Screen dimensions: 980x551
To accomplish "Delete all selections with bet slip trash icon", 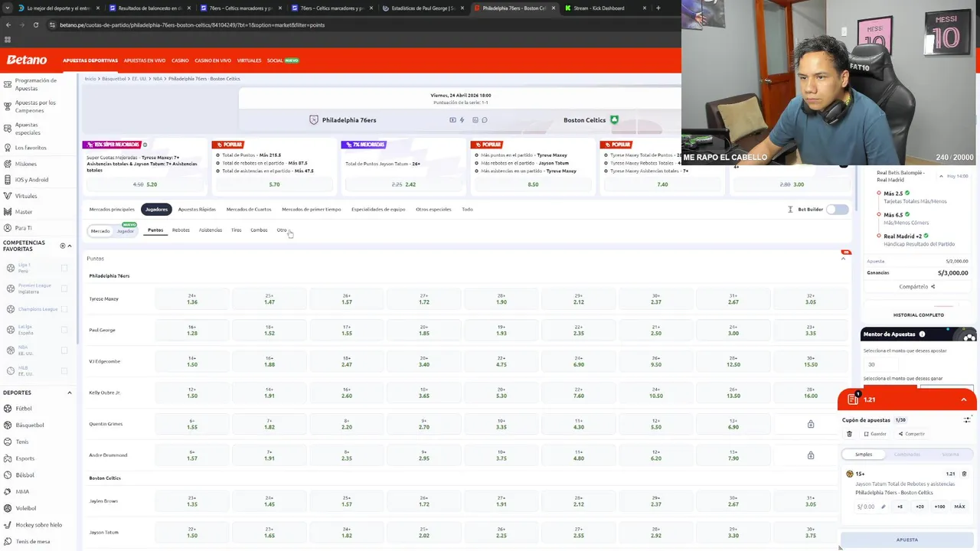I will tap(849, 434).
